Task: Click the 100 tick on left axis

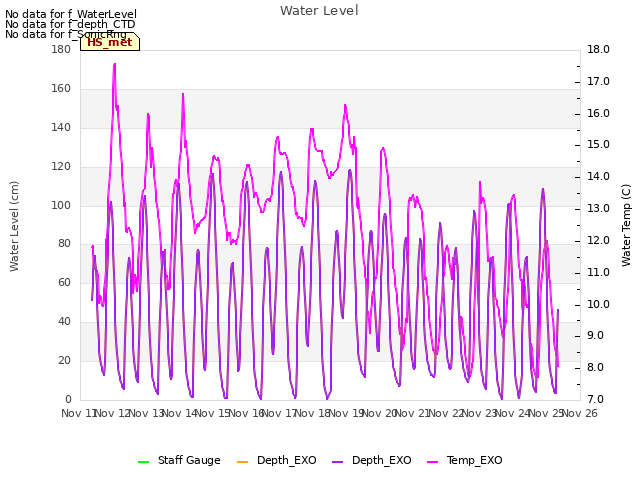Action: coord(61,205)
